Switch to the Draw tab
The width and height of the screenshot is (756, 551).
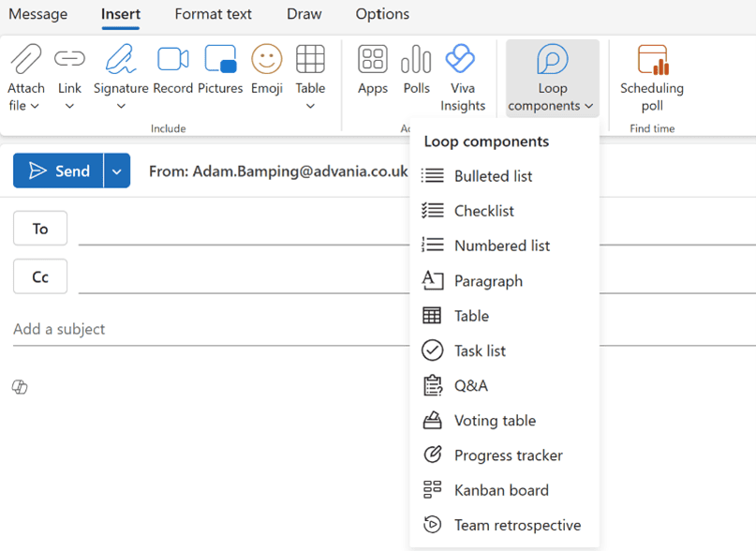pos(304,14)
